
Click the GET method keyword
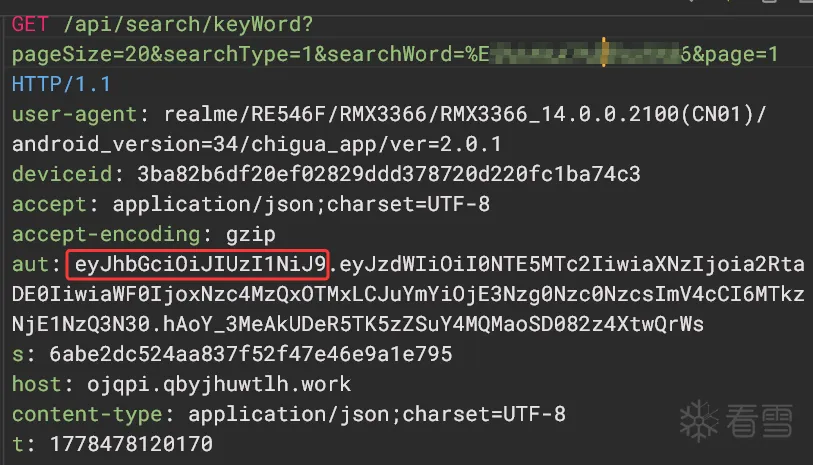point(30,24)
